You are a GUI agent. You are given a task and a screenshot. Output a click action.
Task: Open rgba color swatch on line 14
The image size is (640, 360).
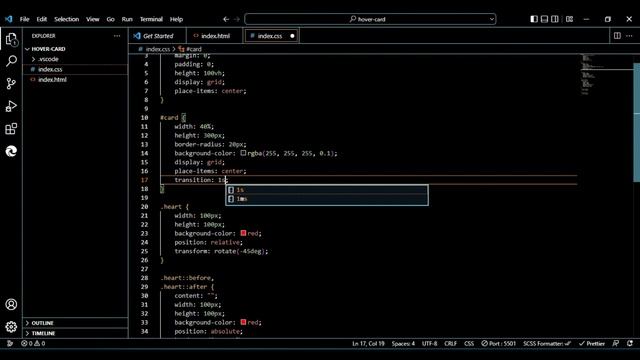coord(243,153)
